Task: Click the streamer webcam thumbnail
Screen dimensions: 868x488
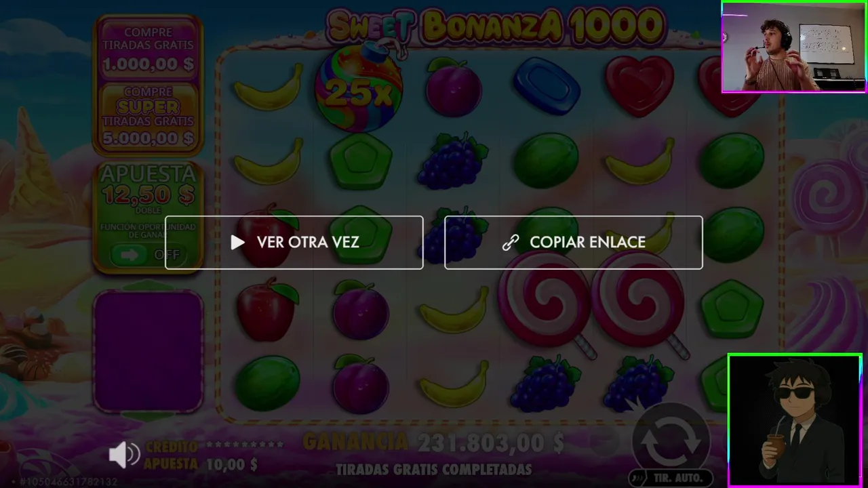Action: click(x=793, y=47)
